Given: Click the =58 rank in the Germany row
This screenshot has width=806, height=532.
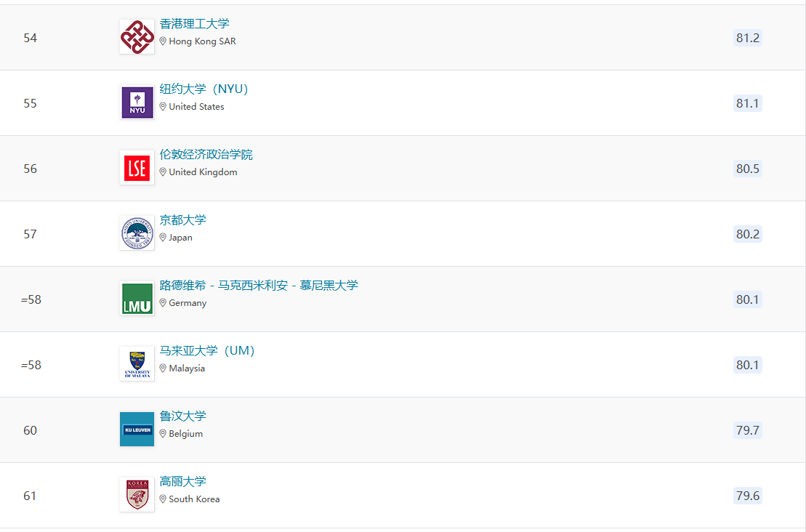Looking at the screenshot, I should click(x=31, y=299).
